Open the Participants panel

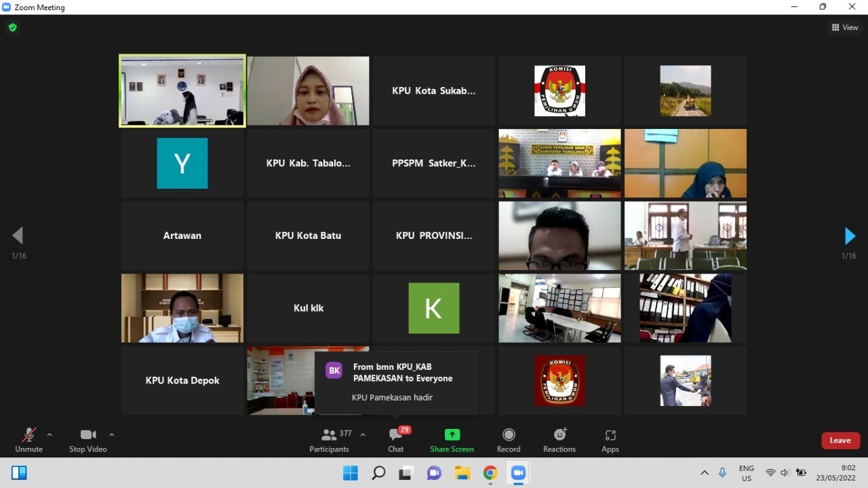point(330,440)
